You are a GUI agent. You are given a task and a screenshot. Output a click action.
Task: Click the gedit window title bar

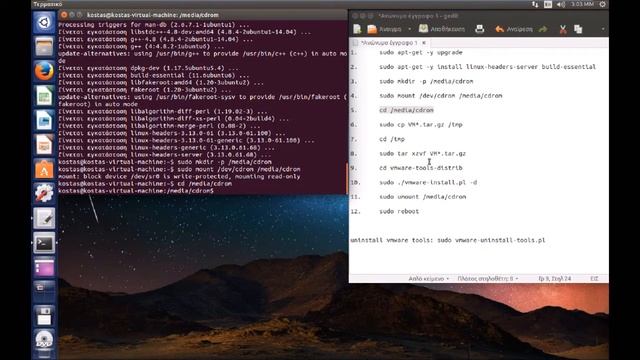tap(478, 16)
